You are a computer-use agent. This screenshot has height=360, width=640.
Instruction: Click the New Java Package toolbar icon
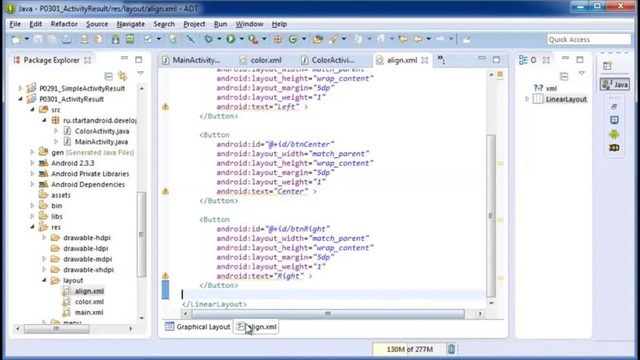278,39
